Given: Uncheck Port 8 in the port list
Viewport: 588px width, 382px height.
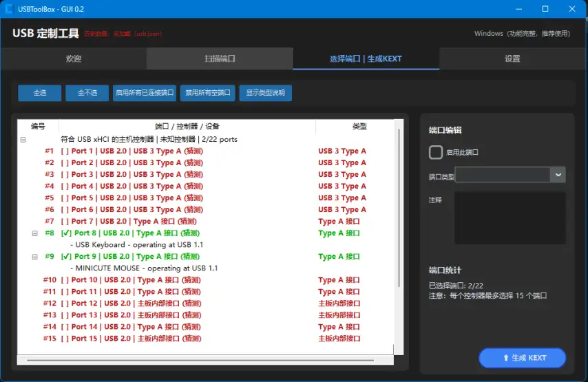Looking at the screenshot, I should pos(65,233).
